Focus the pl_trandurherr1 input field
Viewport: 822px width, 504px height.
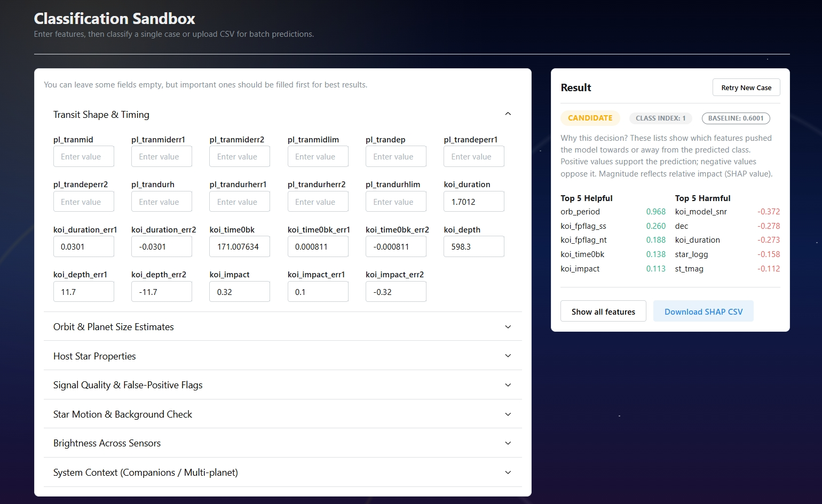[x=240, y=202]
